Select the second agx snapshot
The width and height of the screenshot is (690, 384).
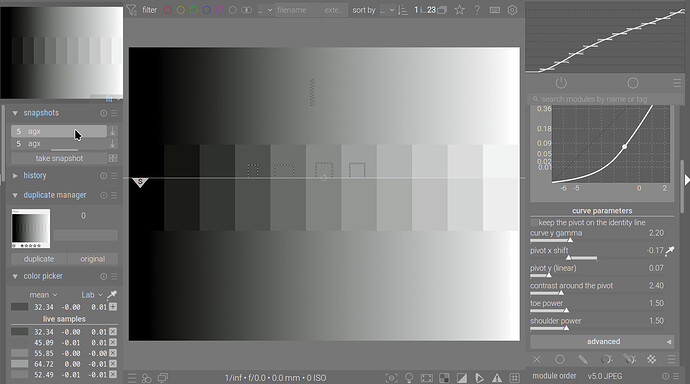pyautogui.click(x=59, y=144)
